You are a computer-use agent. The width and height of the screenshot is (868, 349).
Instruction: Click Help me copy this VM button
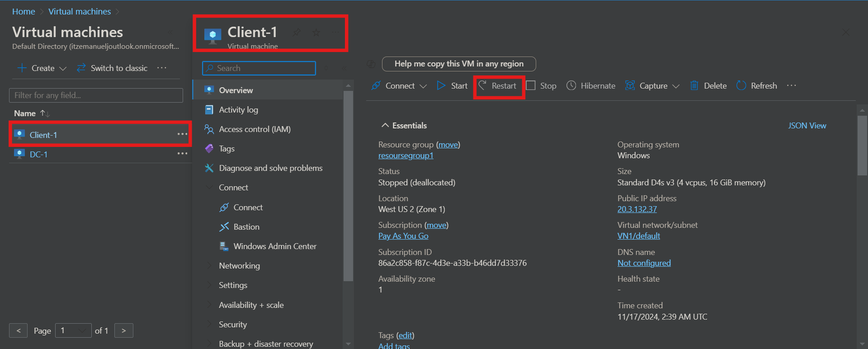pyautogui.click(x=458, y=64)
